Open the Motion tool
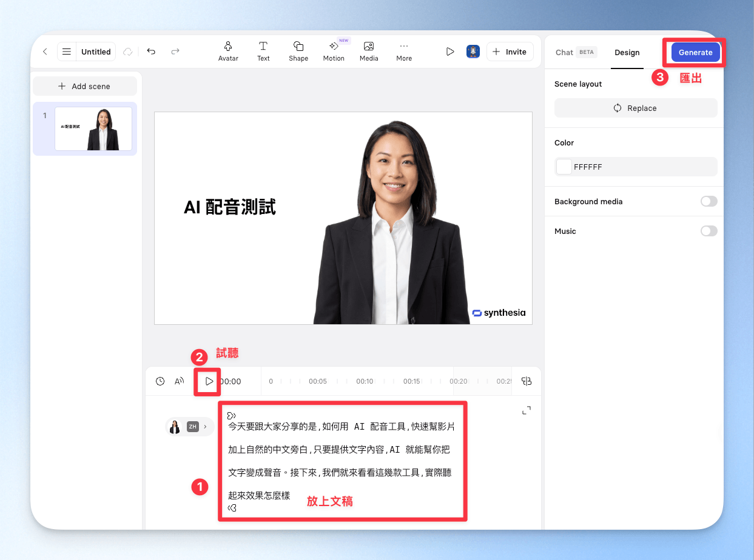Image resolution: width=754 pixels, height=560 pixels. pos(334,52)
